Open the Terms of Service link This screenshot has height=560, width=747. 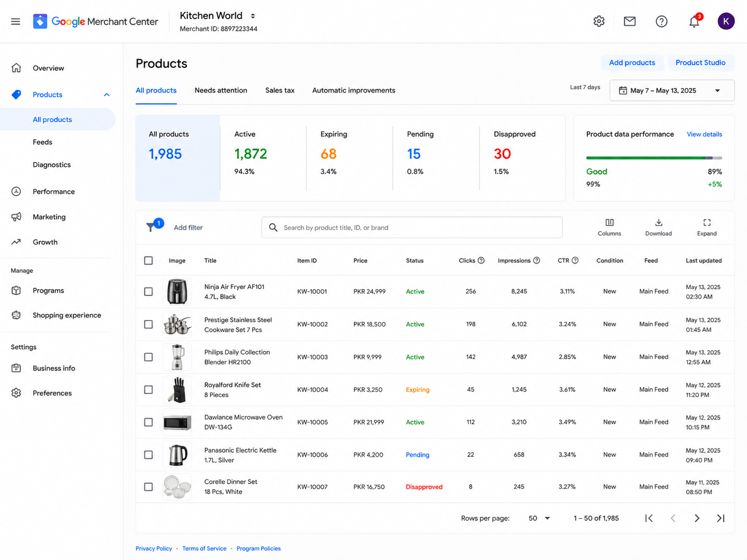pos(204,549)
